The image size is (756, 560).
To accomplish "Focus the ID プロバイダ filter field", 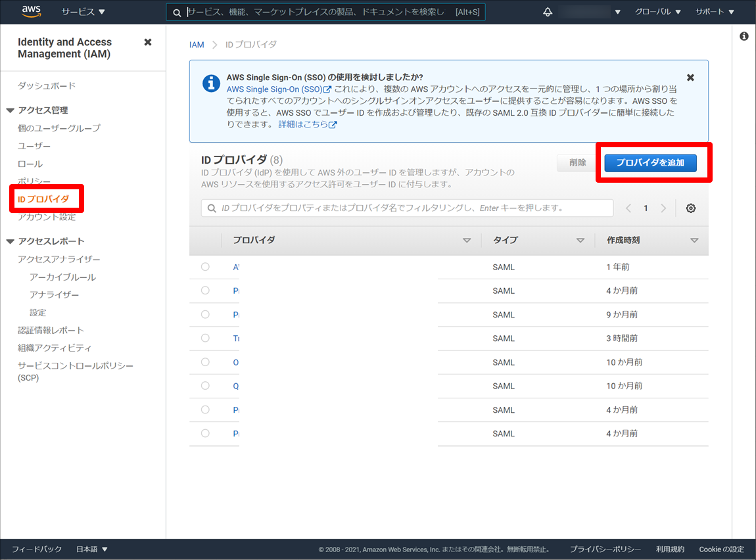I will click(x=408, y=208).
